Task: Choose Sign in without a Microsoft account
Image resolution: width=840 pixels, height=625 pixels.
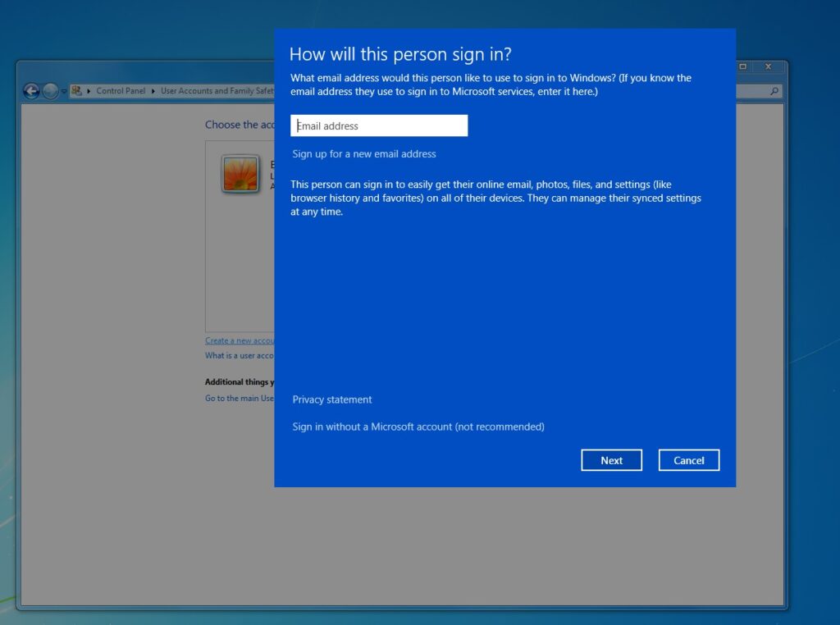Action: [418, 427]
